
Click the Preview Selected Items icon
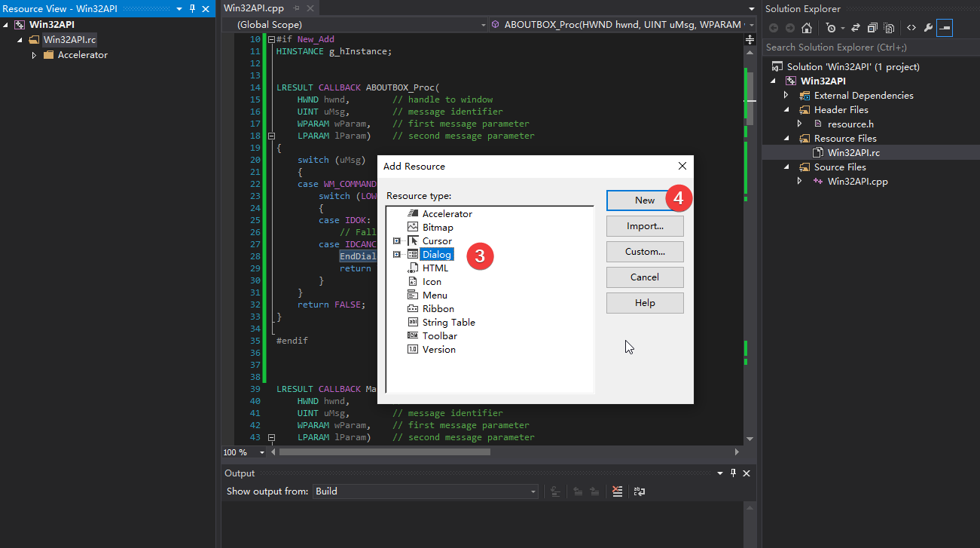[x=889, y=28]
